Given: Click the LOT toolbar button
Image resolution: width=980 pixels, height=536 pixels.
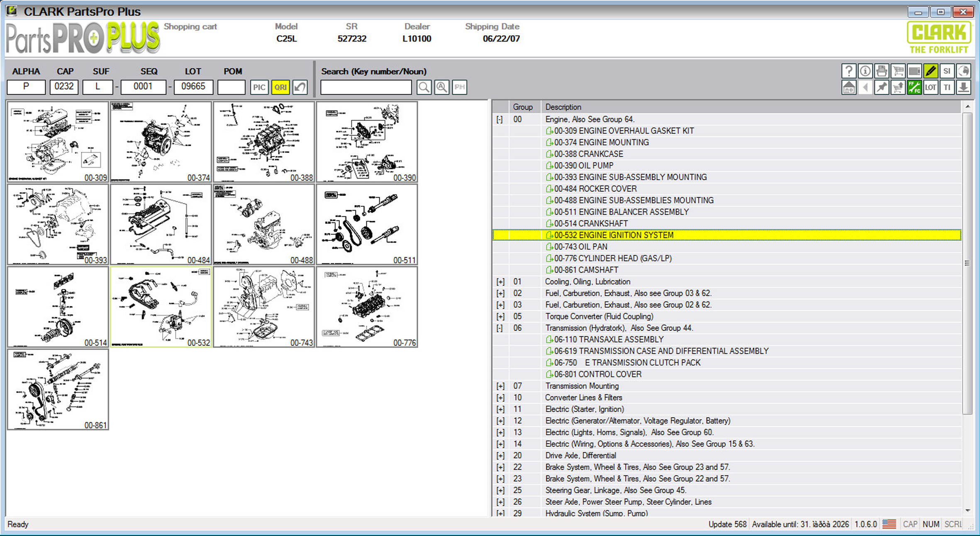Looking at the screenshot, I should coord(931,88).
